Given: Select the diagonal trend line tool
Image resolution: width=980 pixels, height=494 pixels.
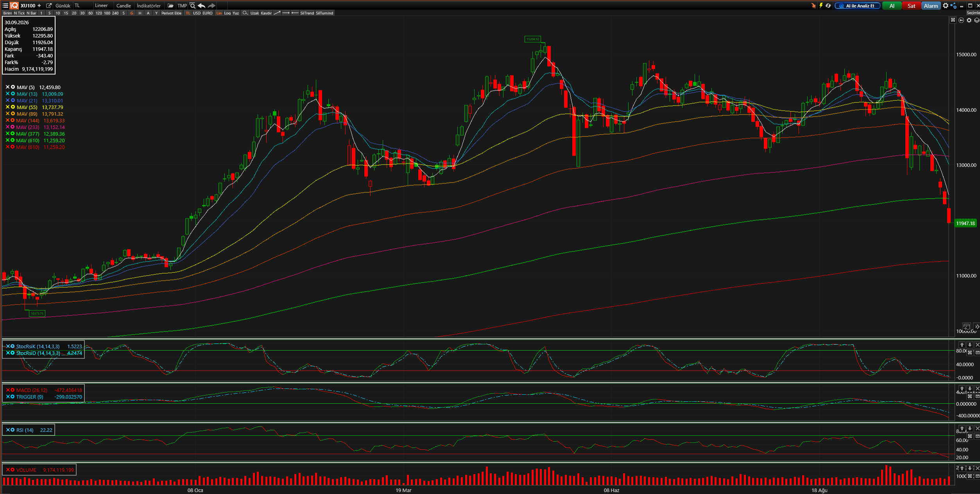Looking at the screenshot, I should coord(277,13).
